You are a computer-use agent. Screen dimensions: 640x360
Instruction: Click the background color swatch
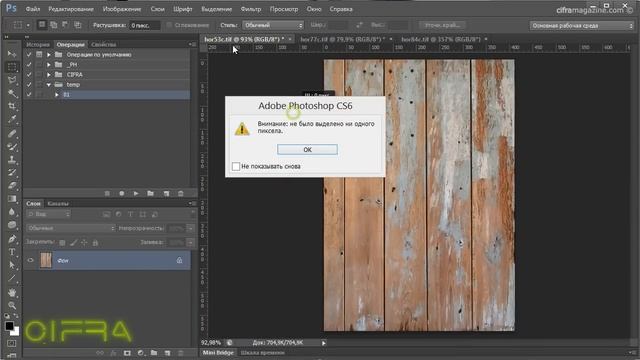[x=16, y=332]
